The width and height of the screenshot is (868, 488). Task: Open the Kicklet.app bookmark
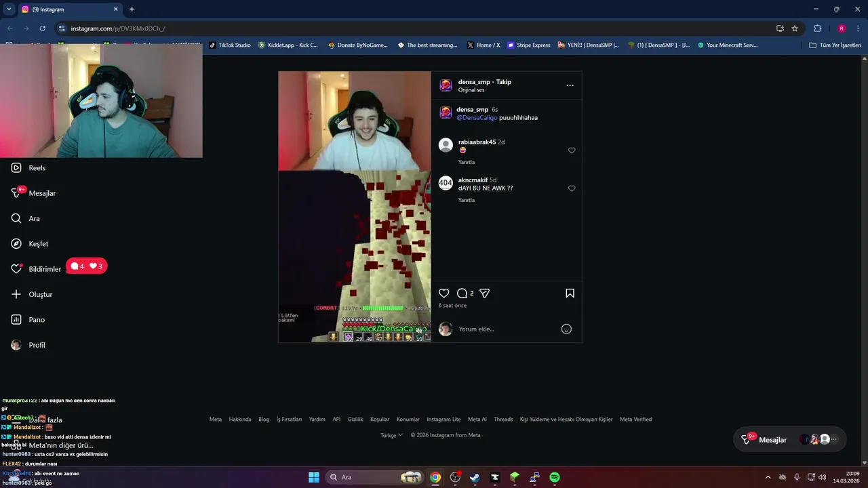pos(288,45)
